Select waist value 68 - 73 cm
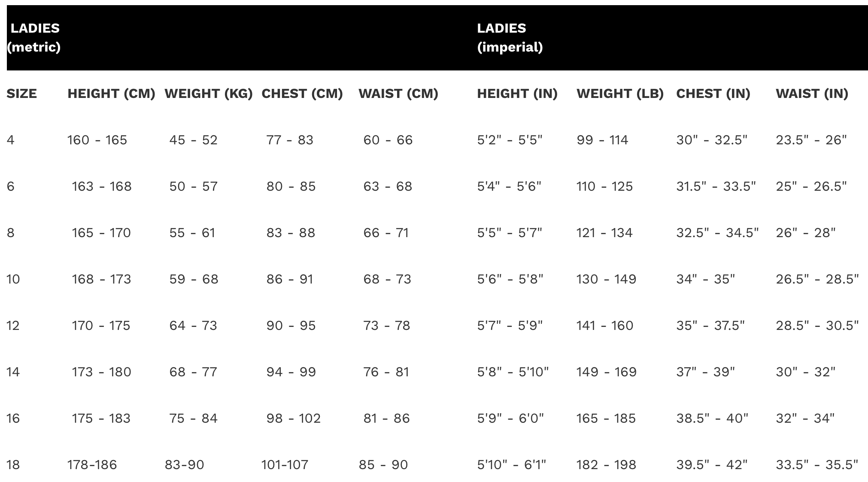The width and height of the screenshot is (868, 482). [x=387, y=279]
